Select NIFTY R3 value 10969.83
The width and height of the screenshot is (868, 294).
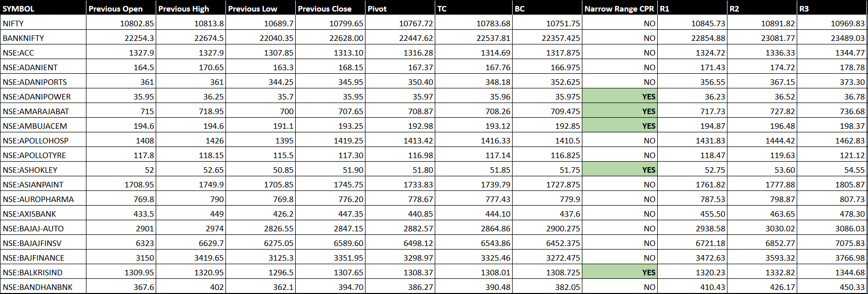[x=832, y=23]
